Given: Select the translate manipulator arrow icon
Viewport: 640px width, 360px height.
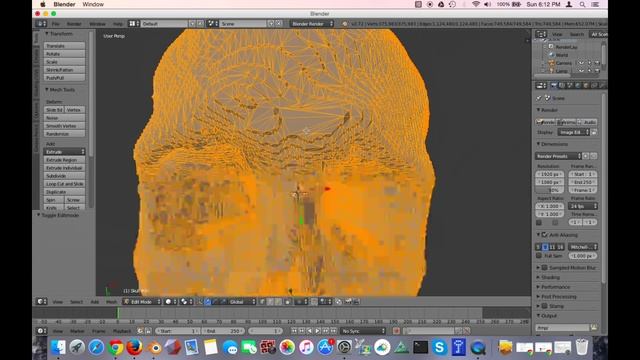Looking at the screenshot, I should coord(208,302).
